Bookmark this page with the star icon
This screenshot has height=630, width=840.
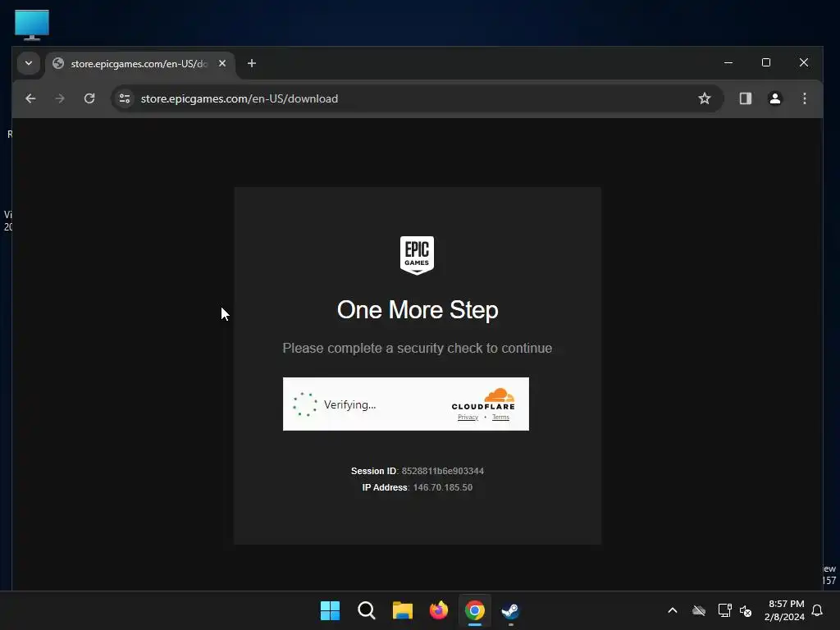pyautogui.click(x=705, y=98)
